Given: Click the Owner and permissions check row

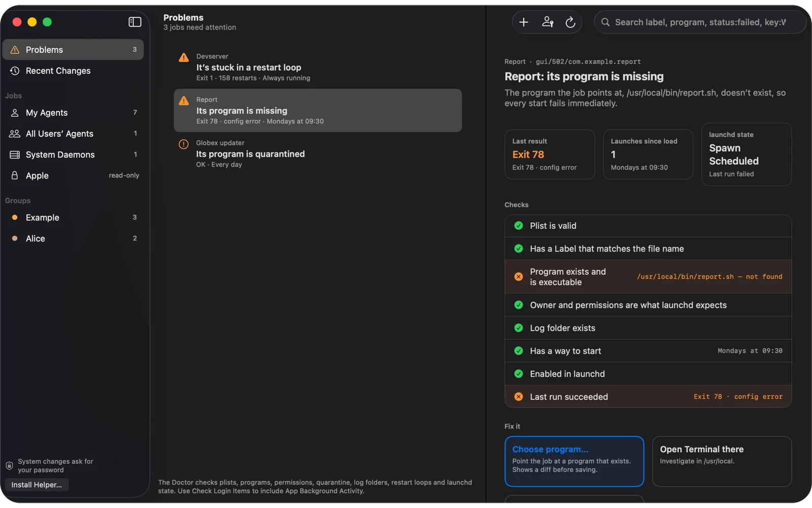Looking at the screenshot, I should click(648, 305).
